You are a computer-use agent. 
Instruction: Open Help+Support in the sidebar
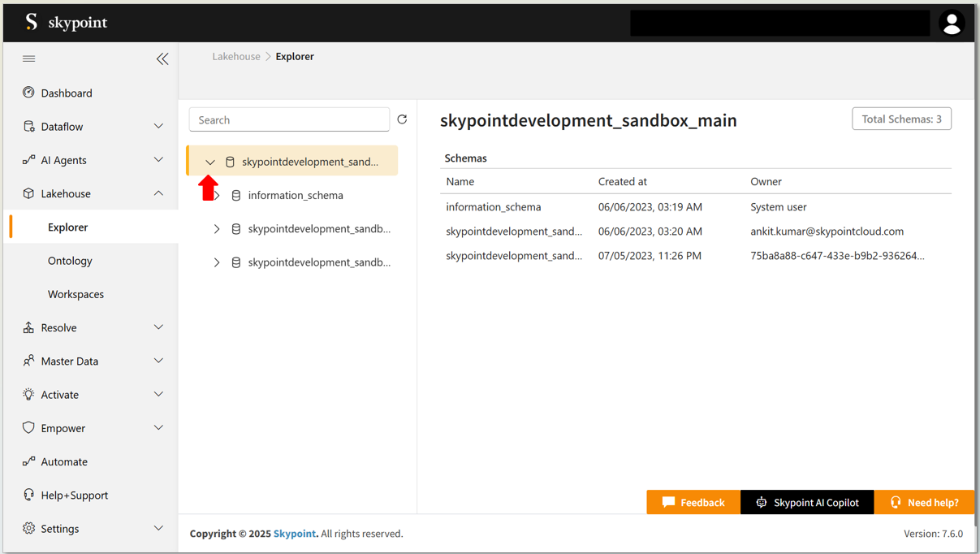point(74,495)
